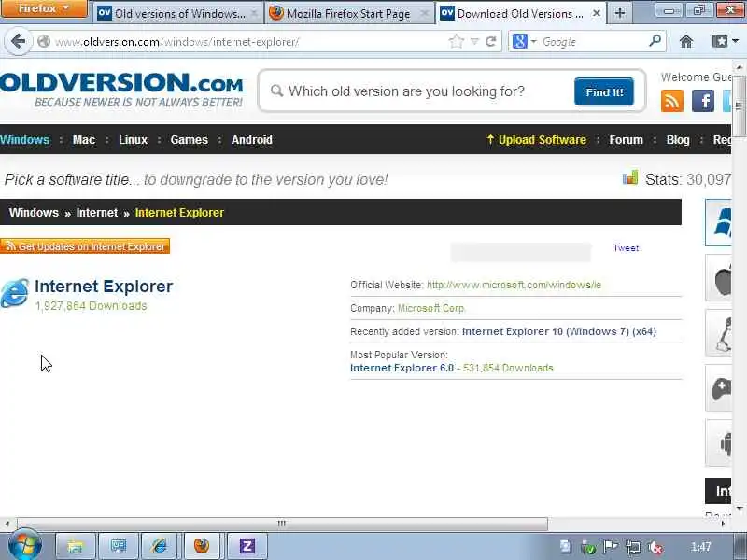Open the URL history dropdown arrow
Image resolution: width=747 pixels, height=560 pixels.
474,42
